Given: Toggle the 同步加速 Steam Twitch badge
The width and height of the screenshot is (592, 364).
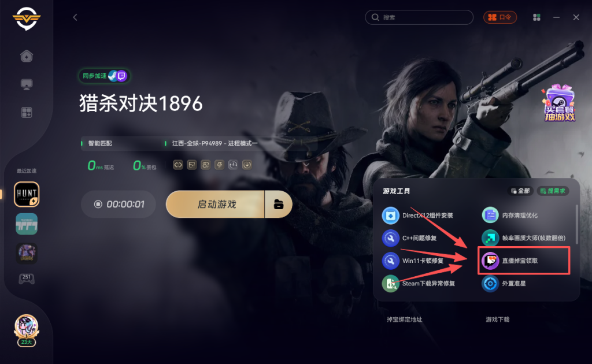Looking at the screenshot, I should [x=105, y=76].
